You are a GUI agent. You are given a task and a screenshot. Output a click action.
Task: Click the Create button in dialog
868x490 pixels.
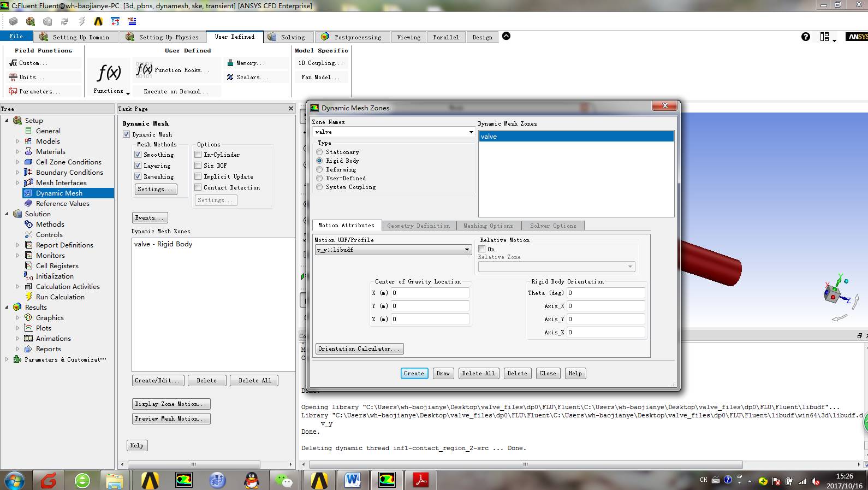(414, 374)
